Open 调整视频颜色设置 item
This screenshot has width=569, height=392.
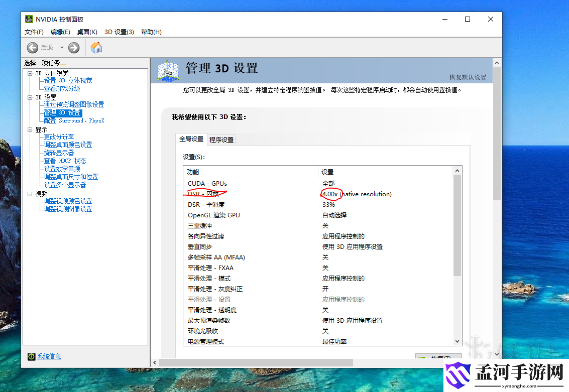(x=68, y=201)
